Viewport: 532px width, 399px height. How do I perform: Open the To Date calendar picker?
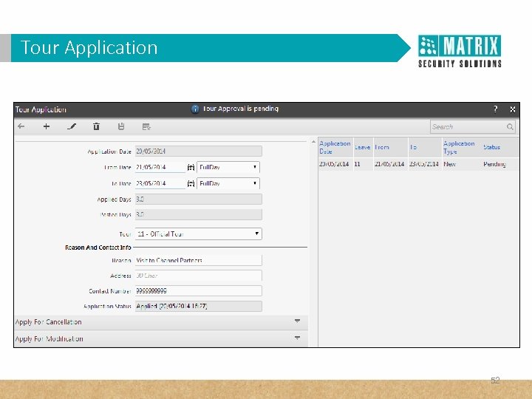191,183
